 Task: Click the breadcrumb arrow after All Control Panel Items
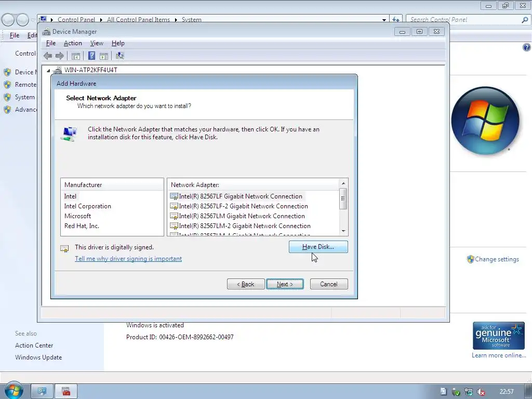176,20
